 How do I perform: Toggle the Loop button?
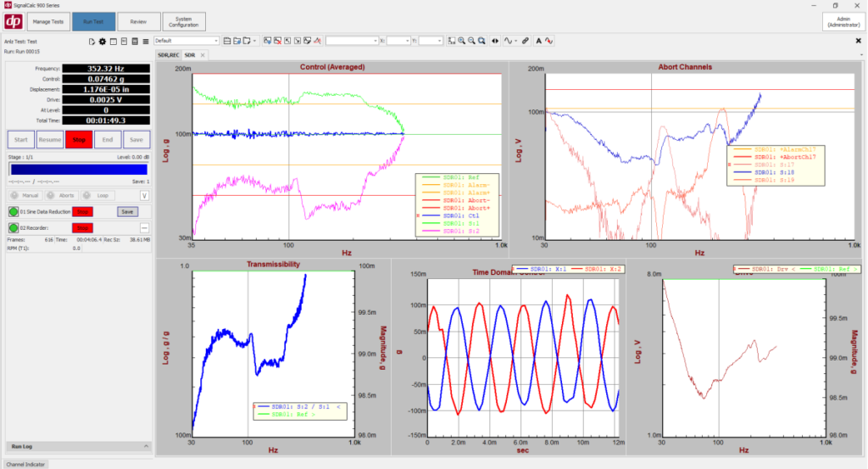[97, 195]
